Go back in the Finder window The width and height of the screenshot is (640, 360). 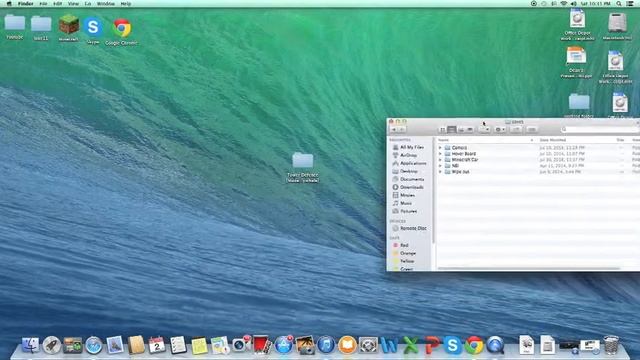point(394,129)
